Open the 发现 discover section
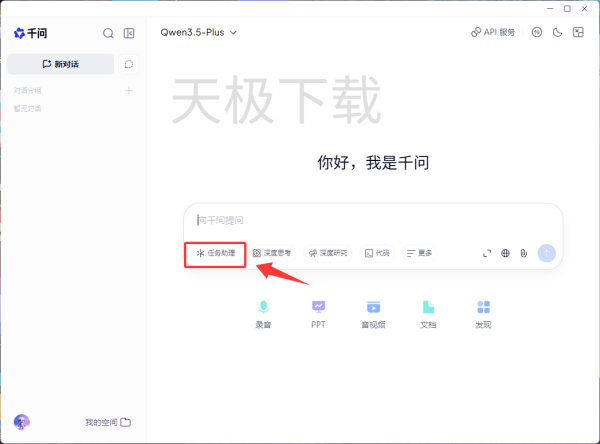 click(483, 313)
